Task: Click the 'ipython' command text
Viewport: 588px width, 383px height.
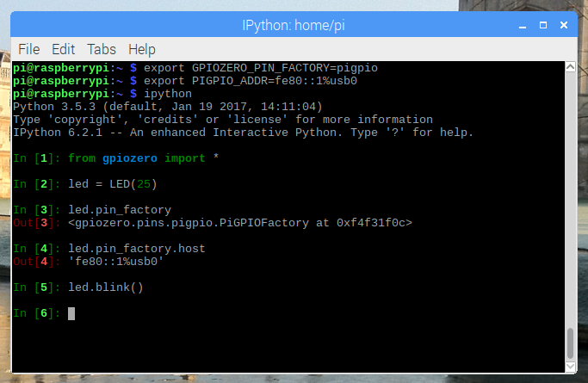Action: pyautogui.click(x=168, y=94)
